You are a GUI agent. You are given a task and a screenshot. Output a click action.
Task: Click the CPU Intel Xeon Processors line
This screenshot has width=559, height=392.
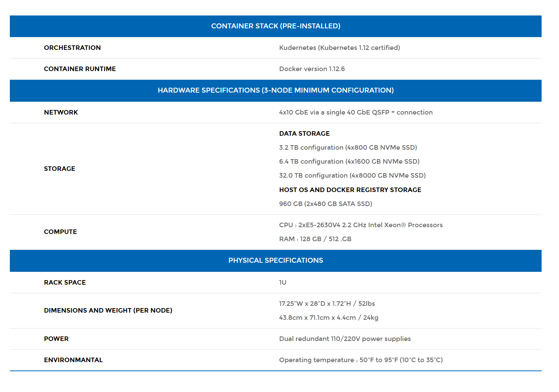(x=360, y=225)
